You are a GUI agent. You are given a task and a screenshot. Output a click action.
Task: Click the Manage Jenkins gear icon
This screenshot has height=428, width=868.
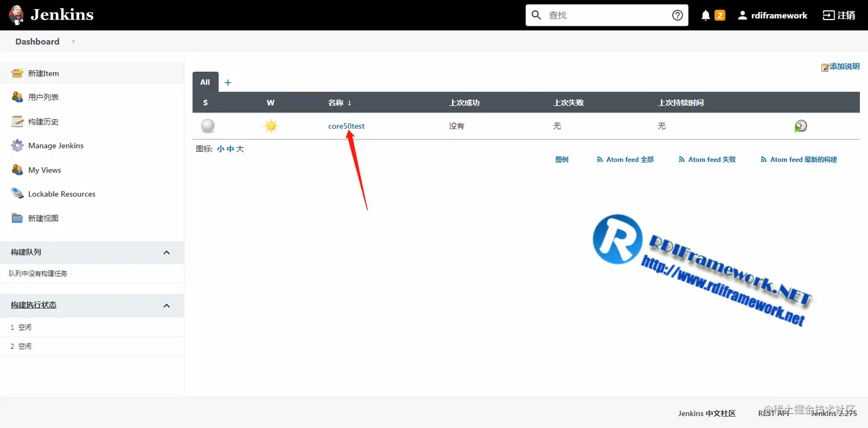18,145
